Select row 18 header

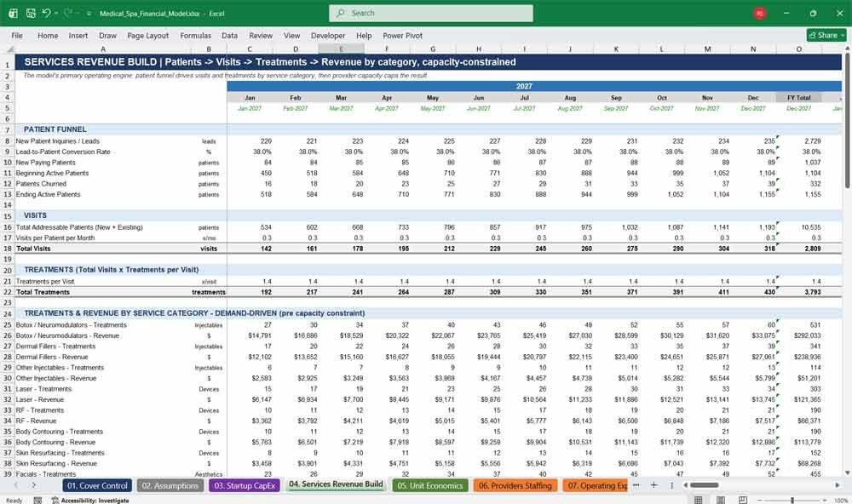click(8, 249)
